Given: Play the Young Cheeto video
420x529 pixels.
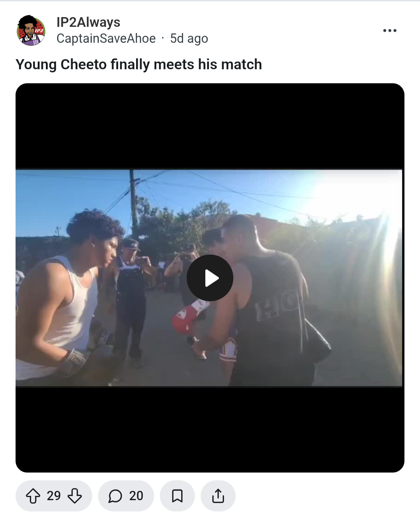Looking at the screenshot, I should coord(210,278).
